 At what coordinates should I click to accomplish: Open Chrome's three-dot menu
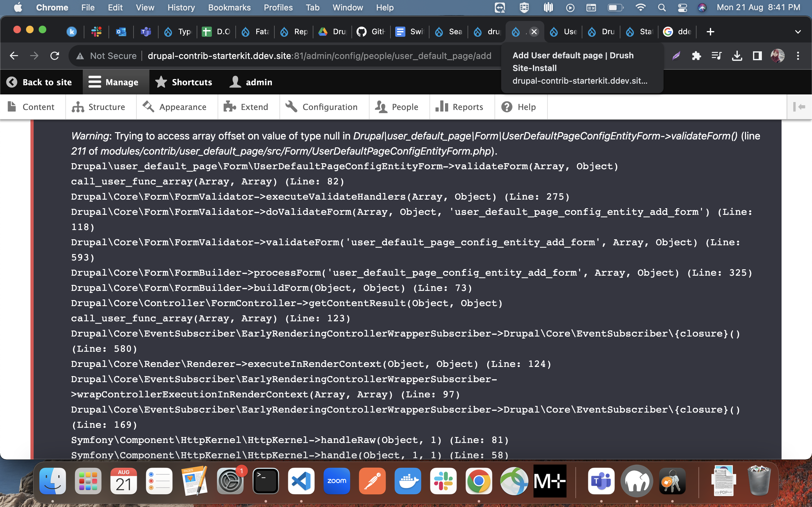coord(798,56)
